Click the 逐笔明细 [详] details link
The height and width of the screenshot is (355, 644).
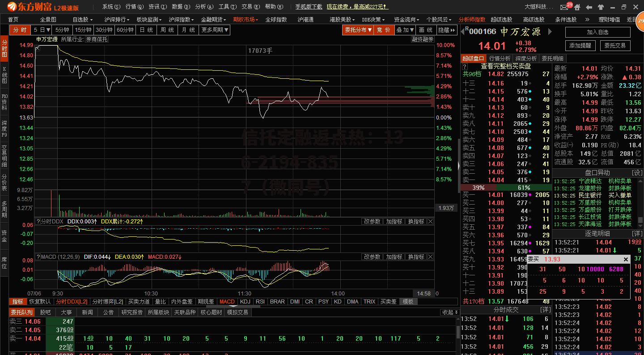(637, 234)
